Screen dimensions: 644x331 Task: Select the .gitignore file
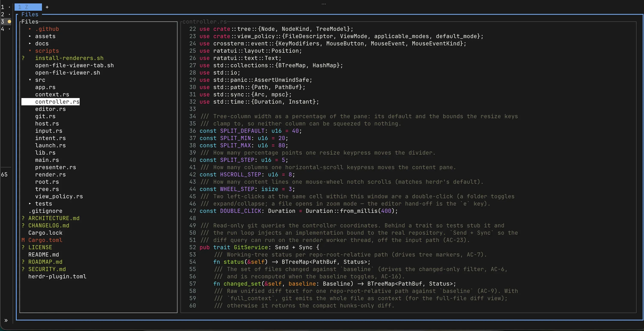coord(45,211)
